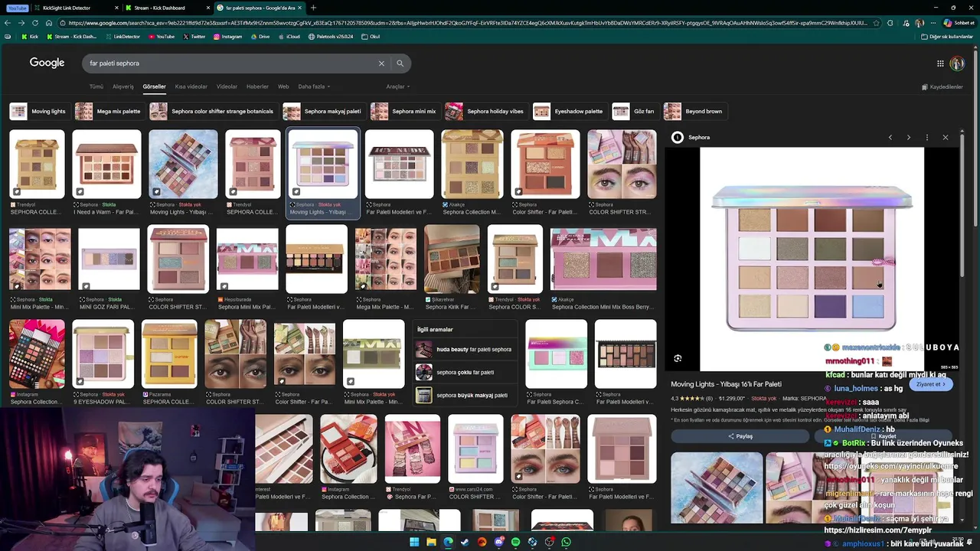Open Steam from the taskbar
This screenshot has height=551, width=980.
(x=465, y=542)
